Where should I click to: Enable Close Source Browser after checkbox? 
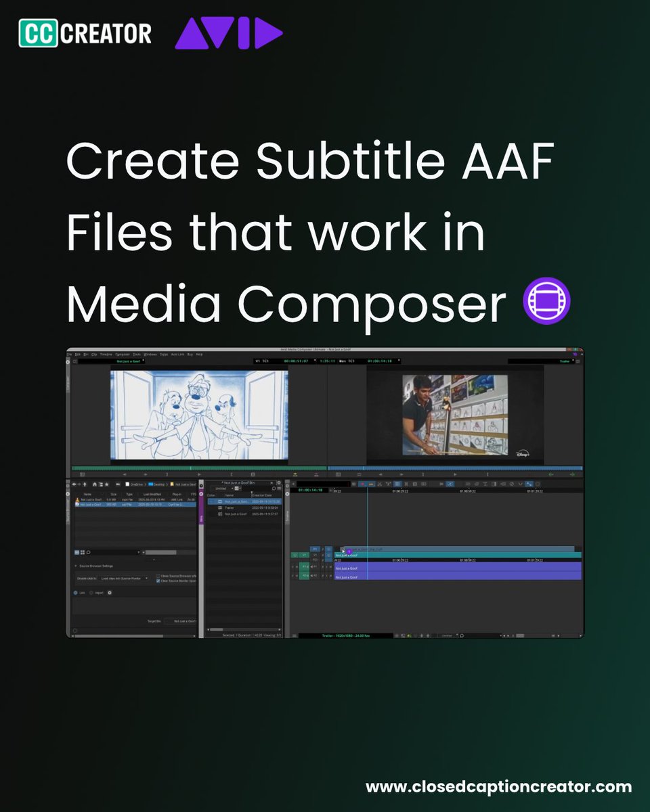[x=158, y=576]
